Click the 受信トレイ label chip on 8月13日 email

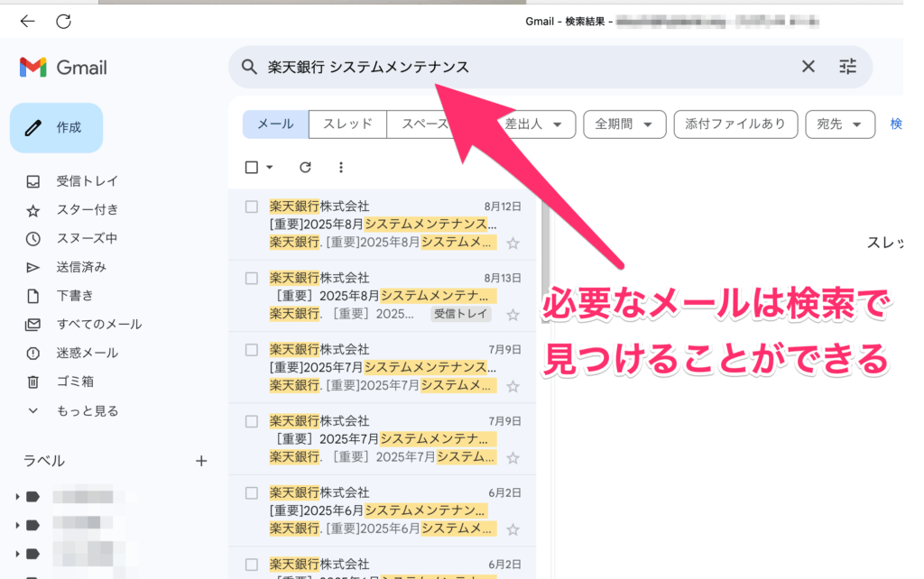[x=461, y=314]
